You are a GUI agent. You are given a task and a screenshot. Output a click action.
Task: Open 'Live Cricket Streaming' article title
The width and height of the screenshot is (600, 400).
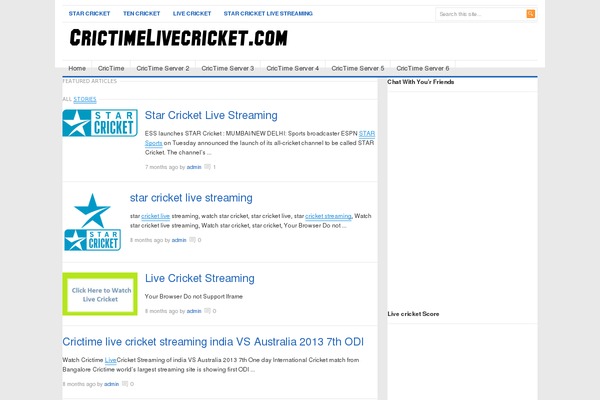pyautogui.click(x=200, y=278)
